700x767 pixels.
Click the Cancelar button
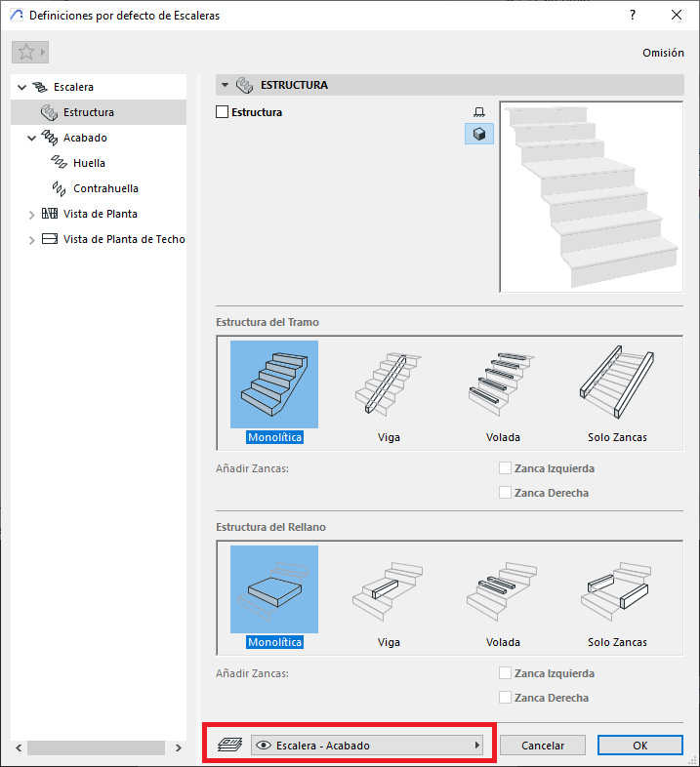click(x=543, y=746)
